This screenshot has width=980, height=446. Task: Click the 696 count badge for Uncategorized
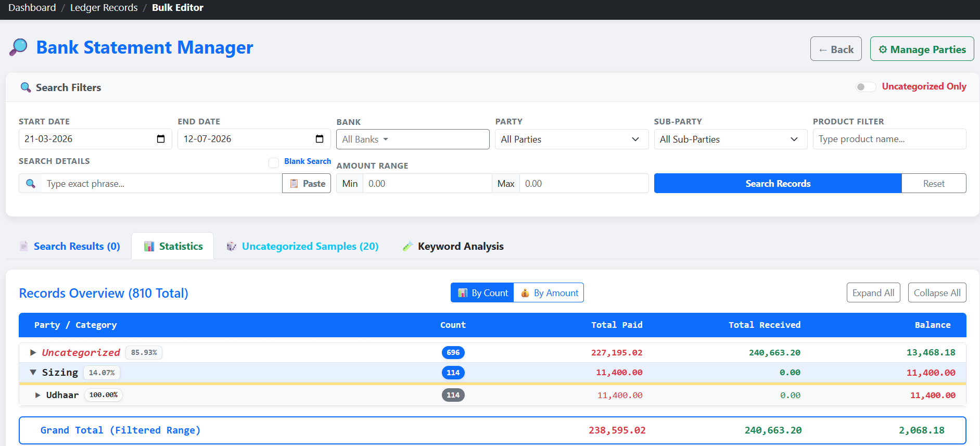[x=453, y=352]
